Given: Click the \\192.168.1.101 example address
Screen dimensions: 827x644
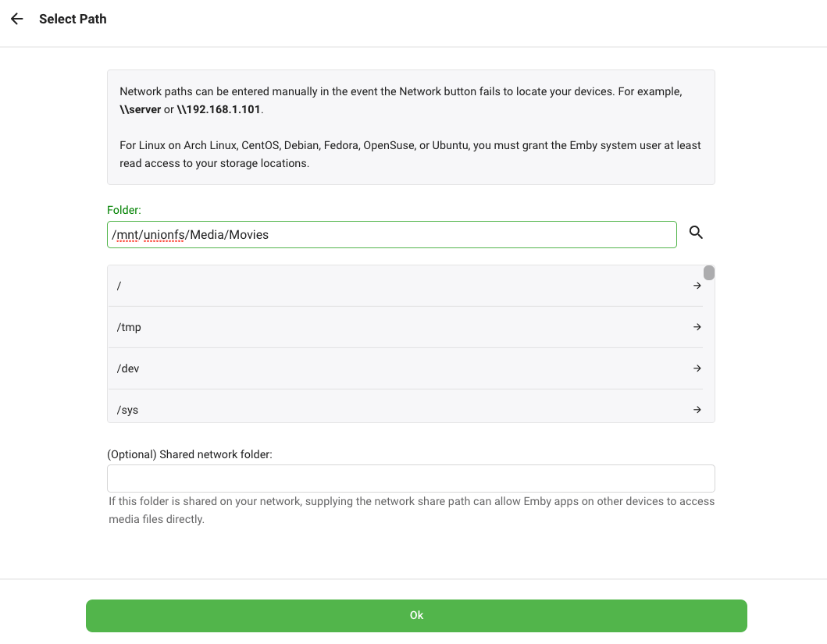Looking at the screenshot, I should click(219, 109).
